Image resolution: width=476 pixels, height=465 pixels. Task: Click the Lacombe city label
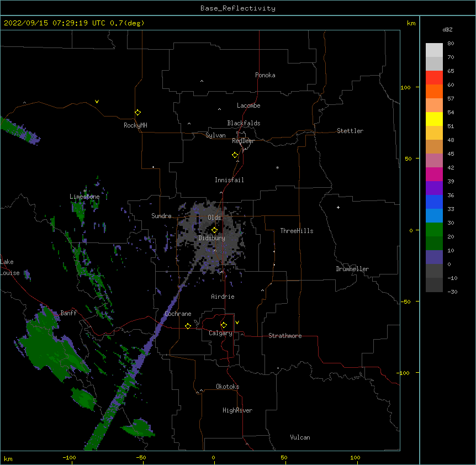pos(248,105)
